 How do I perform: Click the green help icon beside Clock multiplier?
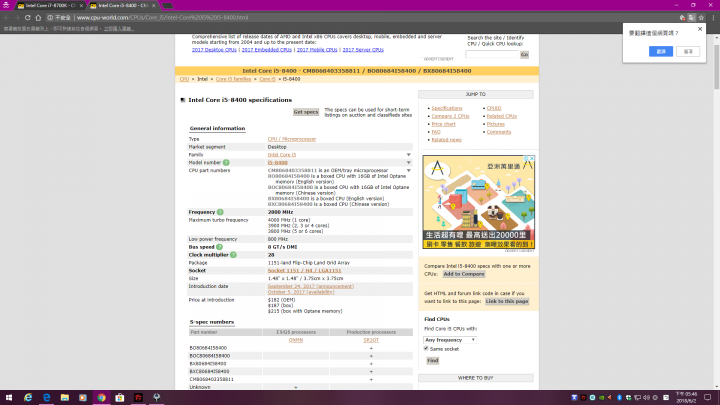233,255
